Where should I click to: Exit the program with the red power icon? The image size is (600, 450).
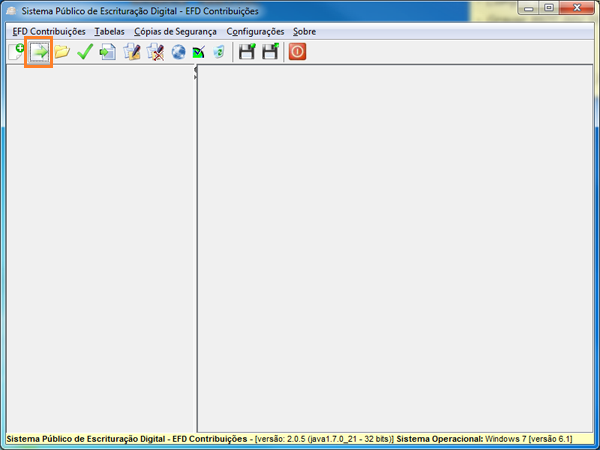tap(297, 52)
